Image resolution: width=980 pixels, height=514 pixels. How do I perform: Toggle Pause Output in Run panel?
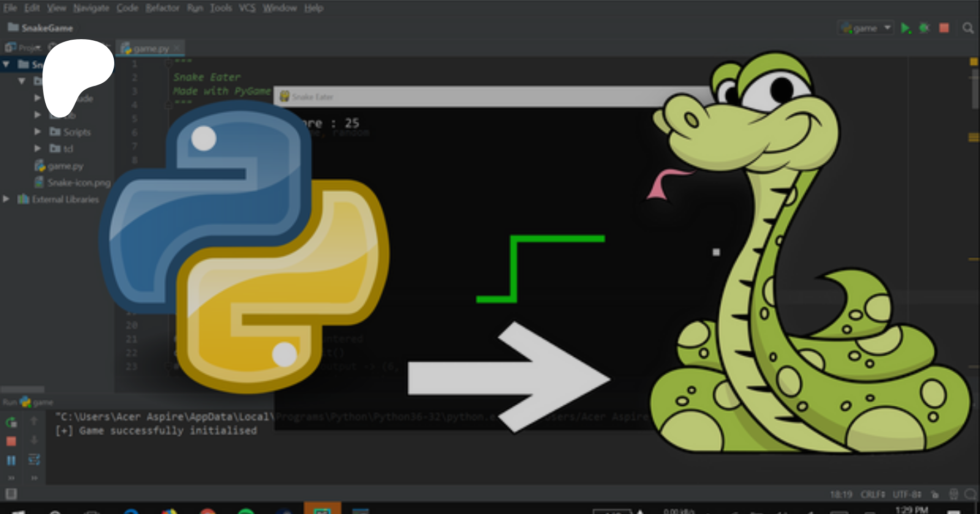11,460
